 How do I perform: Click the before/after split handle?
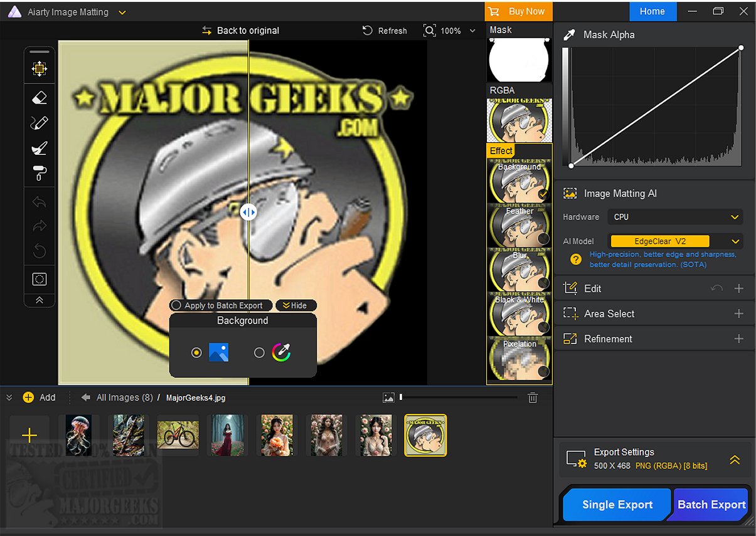pyautogui.click(x=248, y=212)
